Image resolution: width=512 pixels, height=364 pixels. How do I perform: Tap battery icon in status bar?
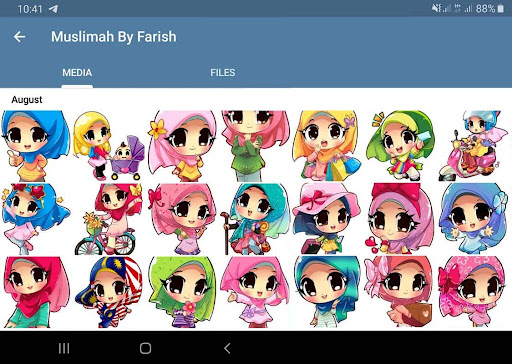[x=500, y=8]
